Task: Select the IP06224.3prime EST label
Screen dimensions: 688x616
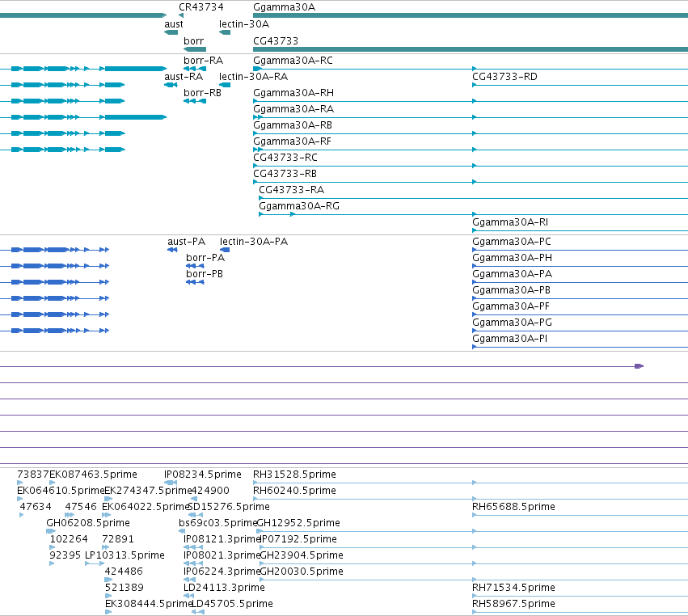Action: click(222, 572)
